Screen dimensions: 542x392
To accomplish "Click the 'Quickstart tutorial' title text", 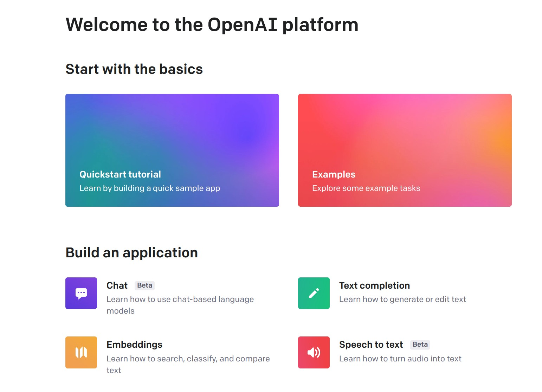I will [x=120, y=174].
